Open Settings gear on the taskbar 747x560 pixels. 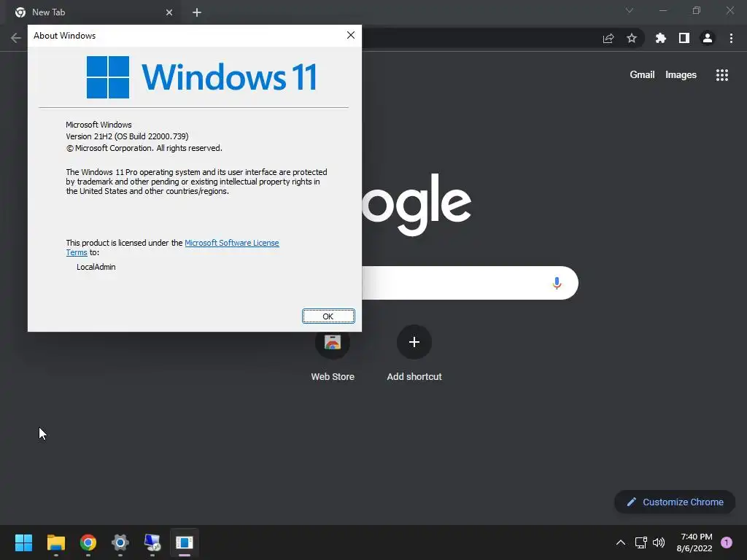click(x=120, y=542)
